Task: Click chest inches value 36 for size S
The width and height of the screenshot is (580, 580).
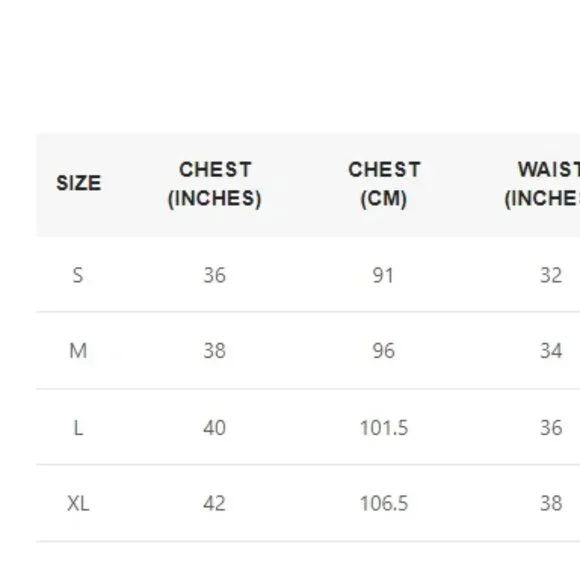Action: (215, 276)
